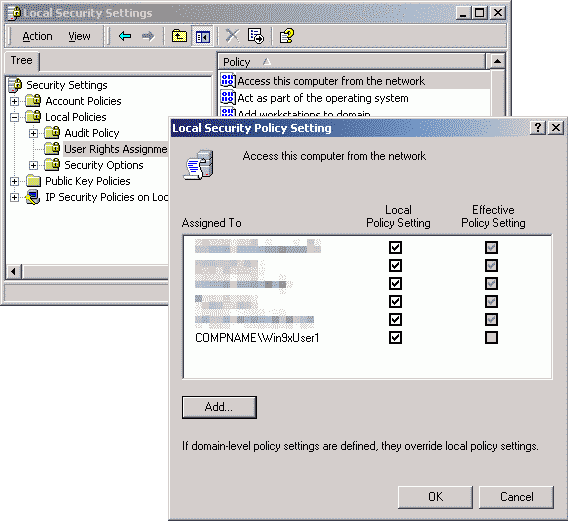Click the Security Settings root icon

[x=15, y=85]
